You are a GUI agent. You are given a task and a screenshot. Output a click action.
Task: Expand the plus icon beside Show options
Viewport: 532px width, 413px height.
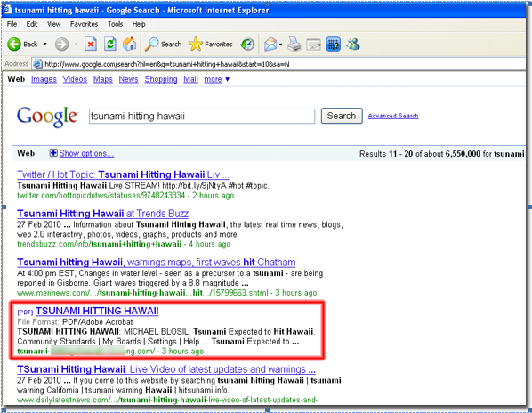click(52, 153)
